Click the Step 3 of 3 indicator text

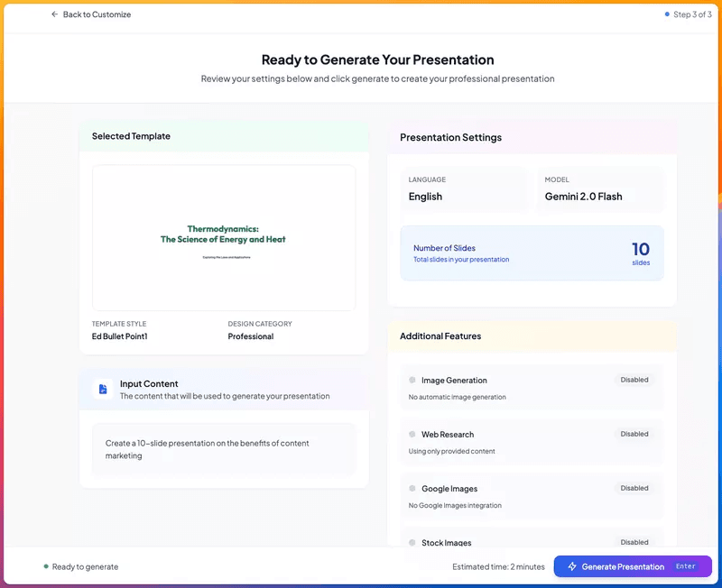(692, 14)
